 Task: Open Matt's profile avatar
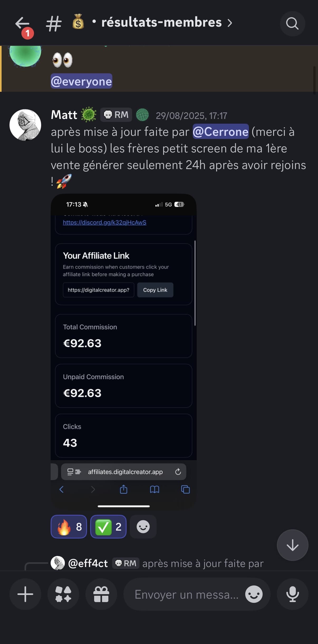[25, 125]
